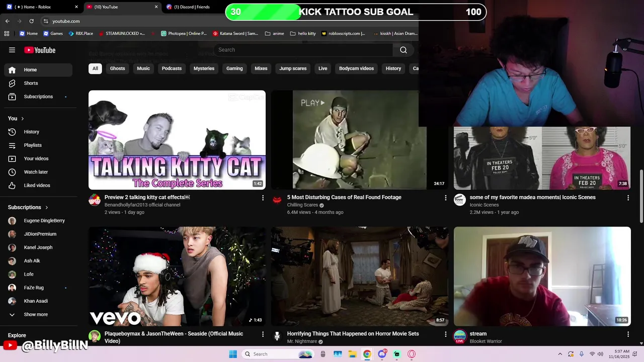
Task: Open Playlists in the sidebar
Action: [38, 145]
